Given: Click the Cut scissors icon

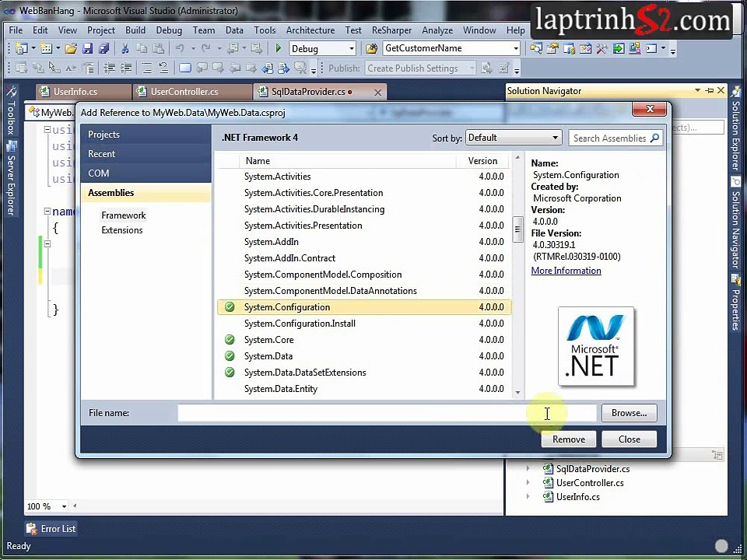Looking at the screenshot, I should click(x=124, y=48).
